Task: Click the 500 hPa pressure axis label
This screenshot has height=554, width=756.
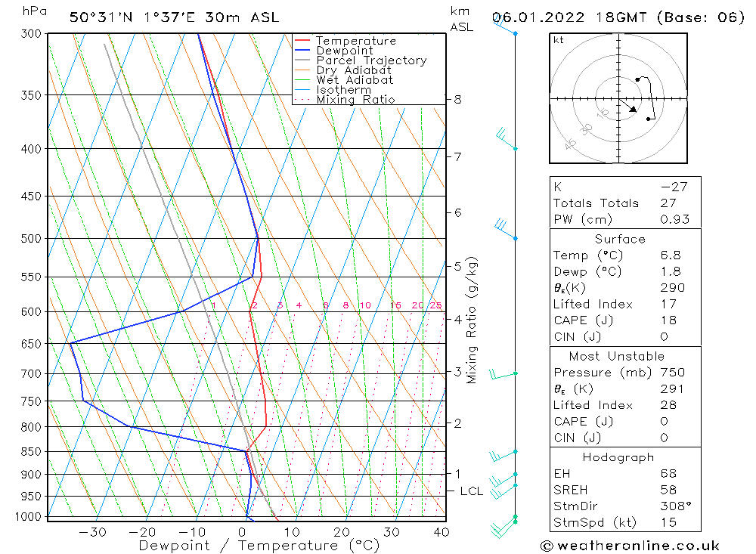Action: click(x=31, y=239)
